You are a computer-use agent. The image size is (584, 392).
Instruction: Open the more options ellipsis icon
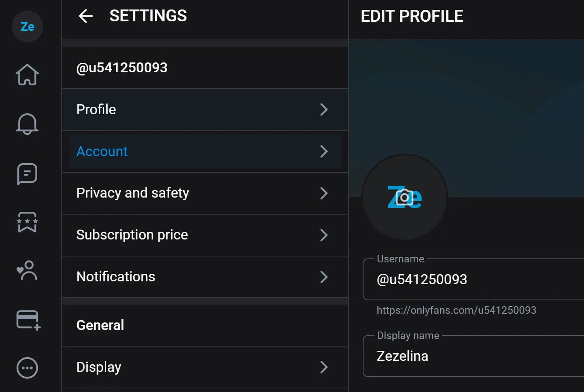point(27,367)
